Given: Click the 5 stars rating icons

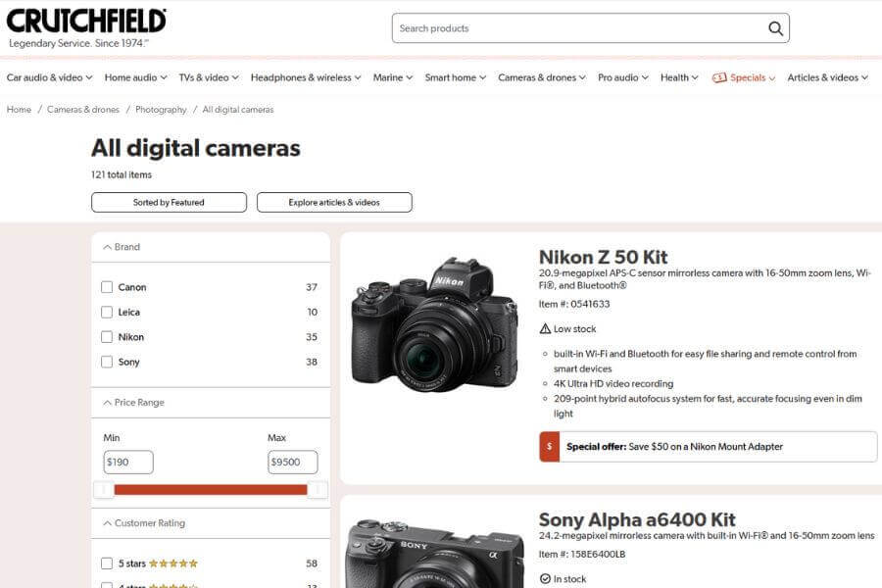Looking at the screenshot, I should [172, 563].
